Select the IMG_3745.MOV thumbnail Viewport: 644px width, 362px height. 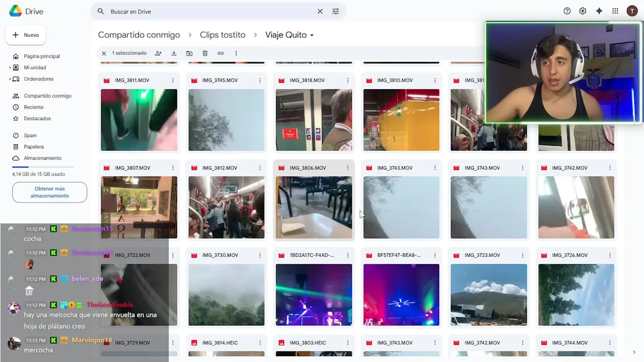click(226, 120)
